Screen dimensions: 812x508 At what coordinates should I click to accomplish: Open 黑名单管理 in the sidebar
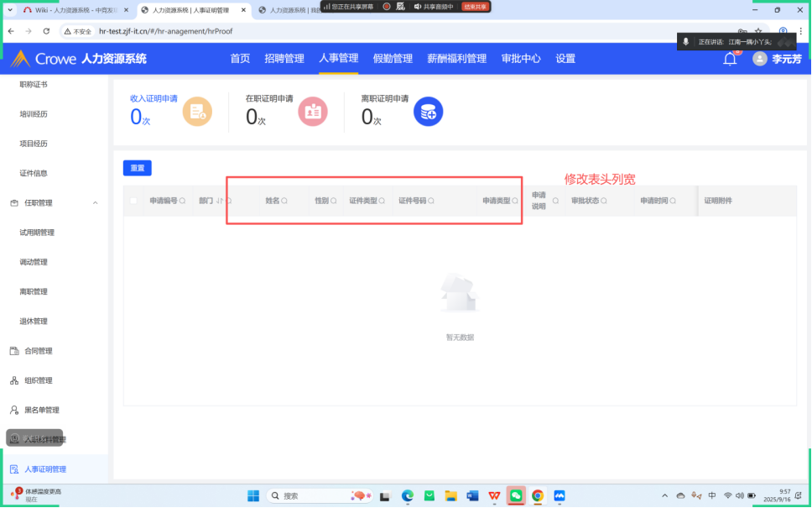pyautogui.click(x=42, y=410)
